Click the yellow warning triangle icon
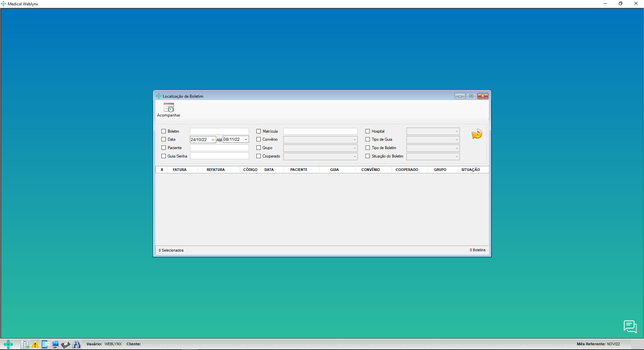This screenshot has height=350, width=644. coord(35,344)
